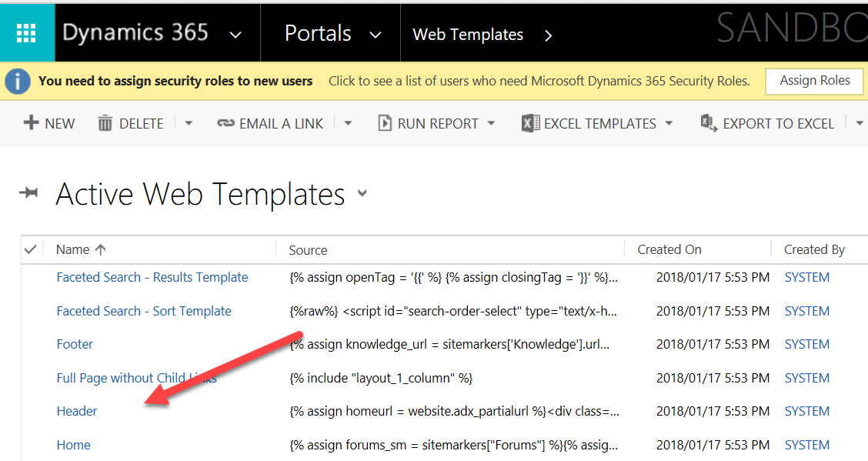Click the Header row source text
The image size is (868, 461).
pyautogui.click(x=455, y=411)
